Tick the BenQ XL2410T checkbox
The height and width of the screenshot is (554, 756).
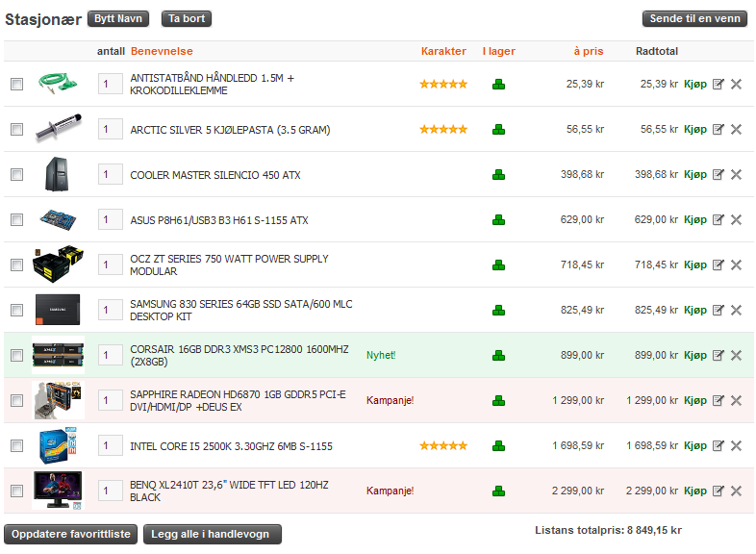click(17, 491)
